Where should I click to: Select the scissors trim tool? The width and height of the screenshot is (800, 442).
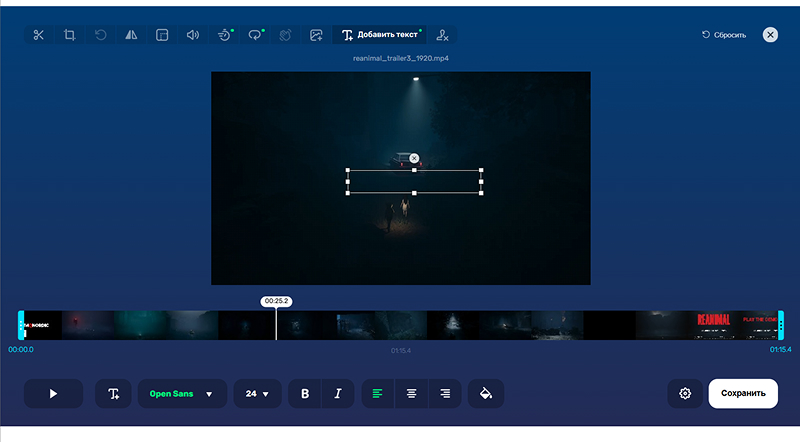pos(39,35)
